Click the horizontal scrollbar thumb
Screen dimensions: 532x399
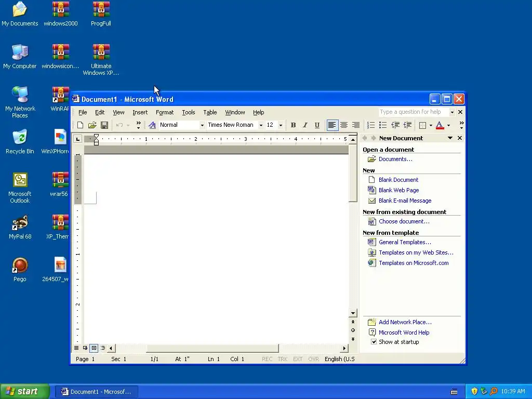[212, 348]
